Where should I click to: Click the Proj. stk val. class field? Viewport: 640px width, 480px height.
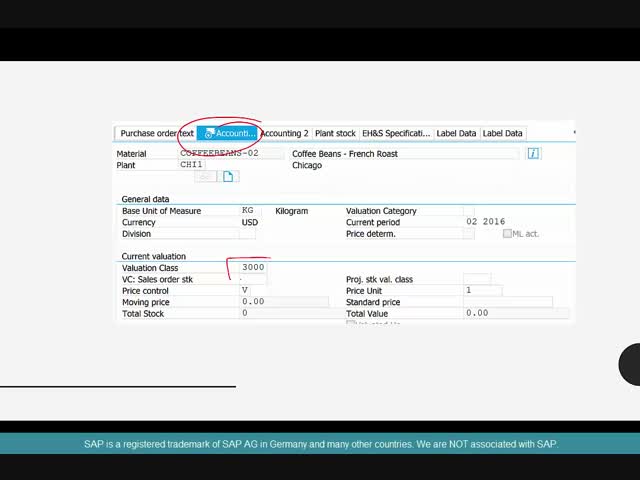click(x=477, y=279)
